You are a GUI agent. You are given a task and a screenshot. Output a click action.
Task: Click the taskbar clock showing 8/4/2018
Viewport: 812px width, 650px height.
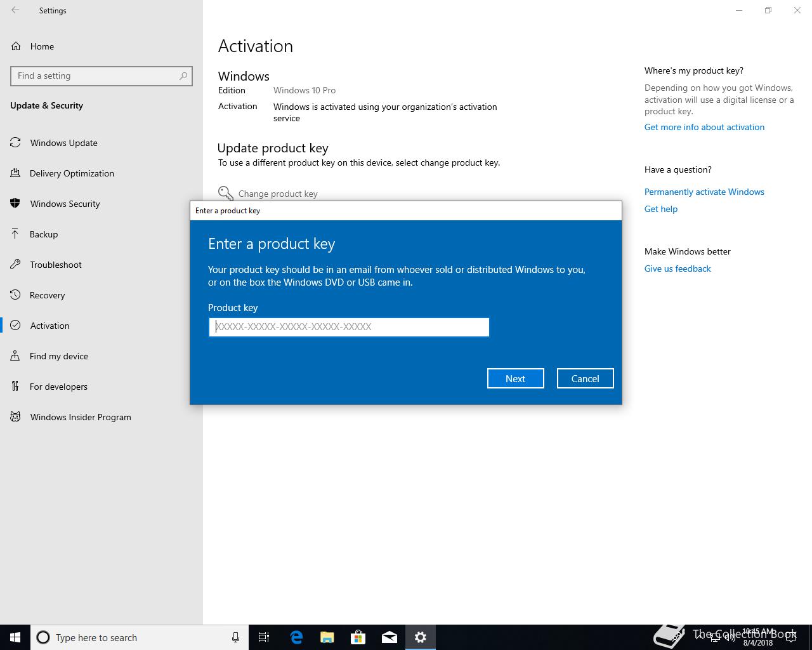(x=758, y=638)
